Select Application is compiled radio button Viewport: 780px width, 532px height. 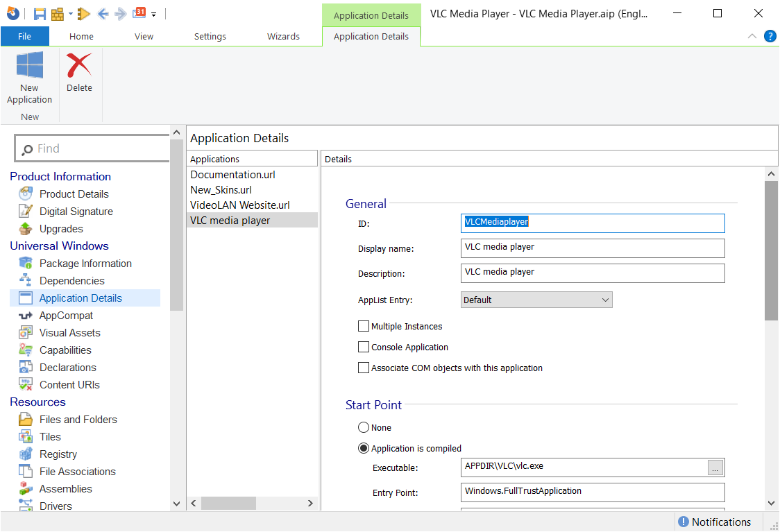pyautogui.click(x=364, y=449)
